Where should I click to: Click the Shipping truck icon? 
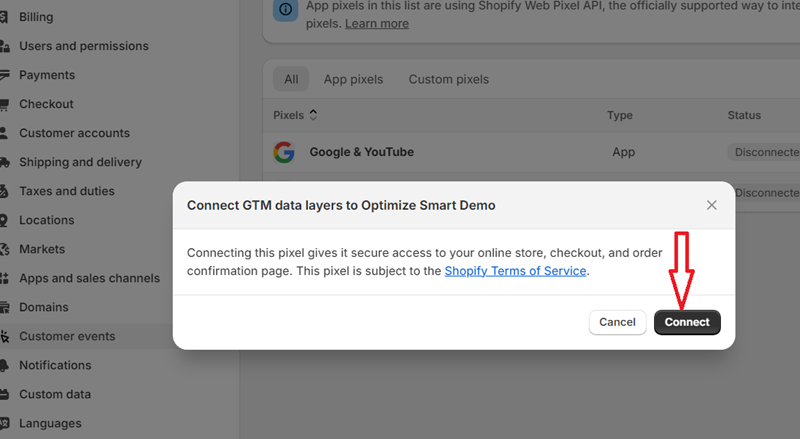4,162
